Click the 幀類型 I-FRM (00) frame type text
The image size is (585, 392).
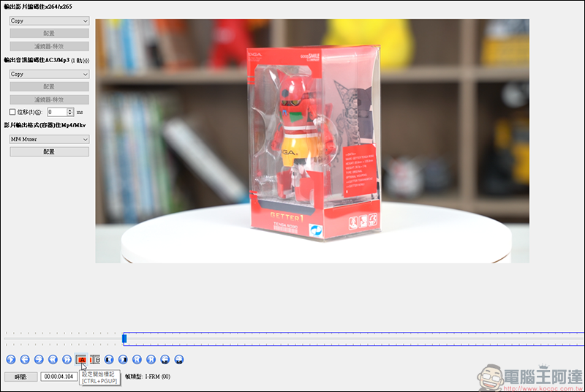coord(148,377)
